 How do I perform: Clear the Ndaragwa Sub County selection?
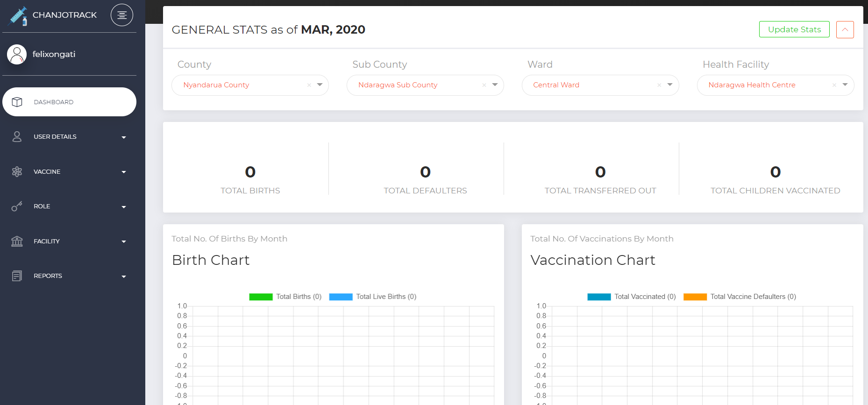coord(484,85)
